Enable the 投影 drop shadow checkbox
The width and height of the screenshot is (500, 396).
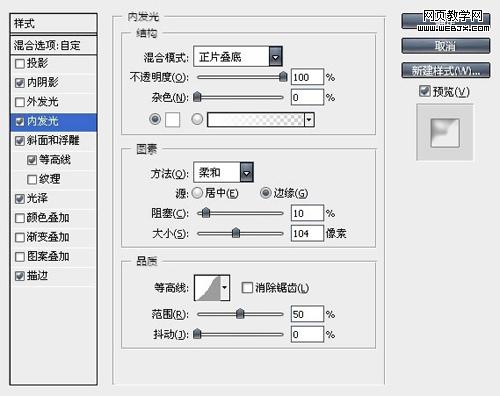pos(20,63)
